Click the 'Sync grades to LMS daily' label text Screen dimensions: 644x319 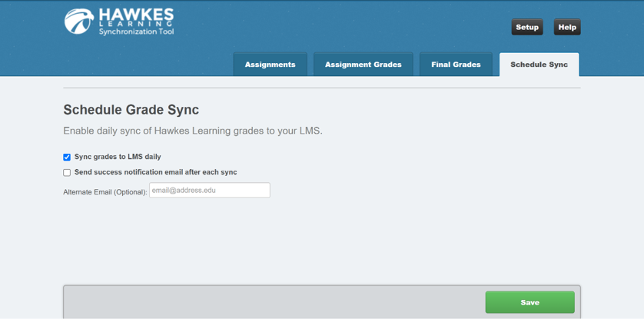pyautogui.click(x=118, y=157)
